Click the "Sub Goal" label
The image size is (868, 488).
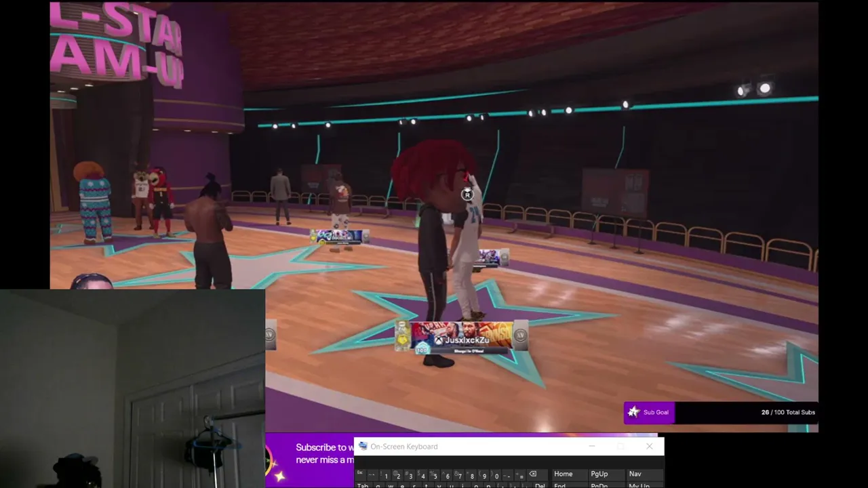click(656, 412)
